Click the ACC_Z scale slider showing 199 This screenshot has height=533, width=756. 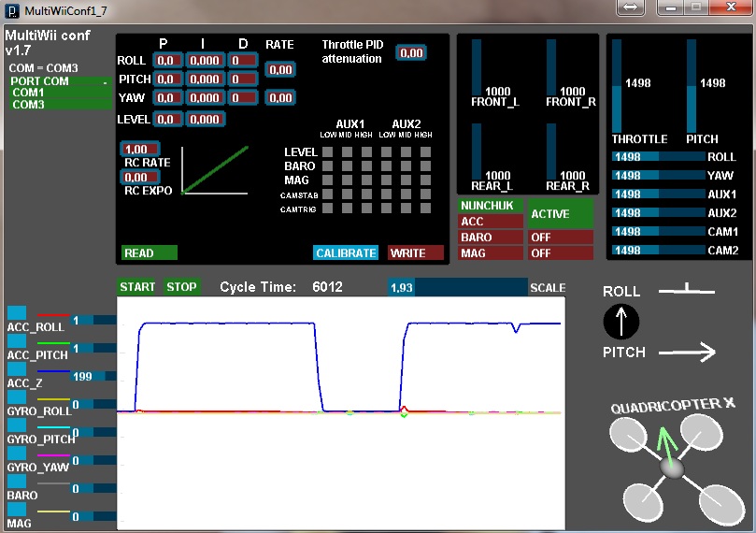93,376
